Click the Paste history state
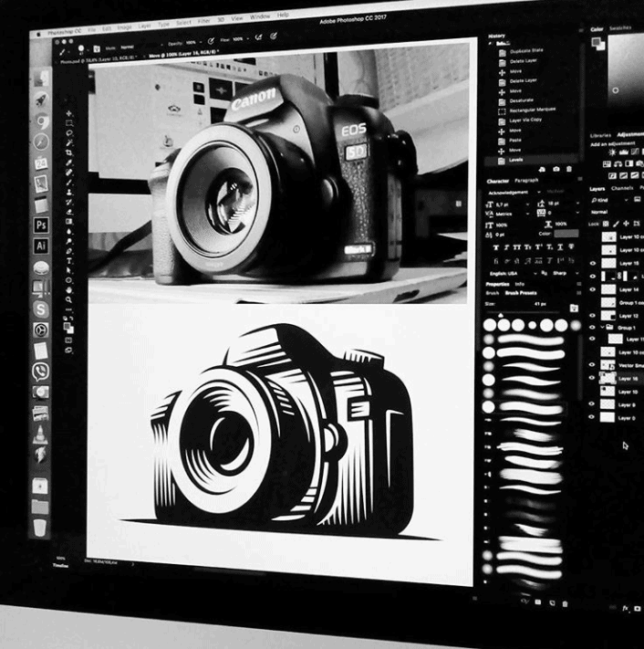This screenshot has width=644, height=649. [515, 140]
